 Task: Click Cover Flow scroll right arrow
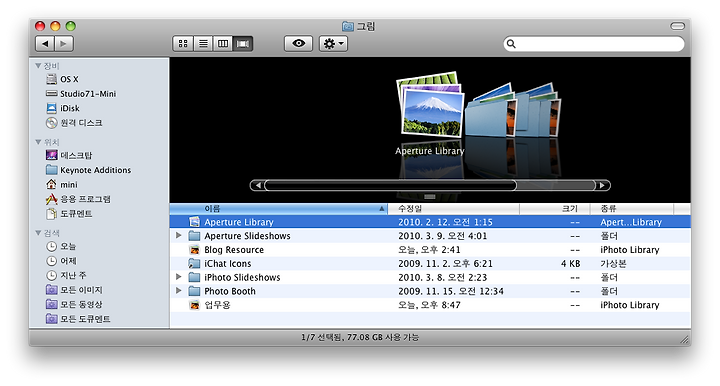click(x=602, y=185)
